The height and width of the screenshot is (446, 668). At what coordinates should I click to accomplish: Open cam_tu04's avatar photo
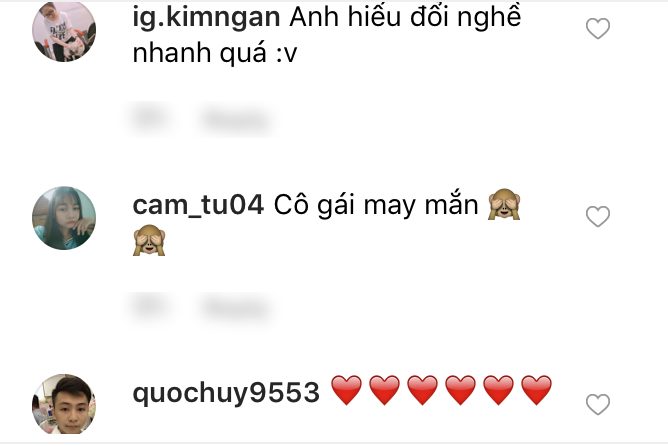point(64,218)
